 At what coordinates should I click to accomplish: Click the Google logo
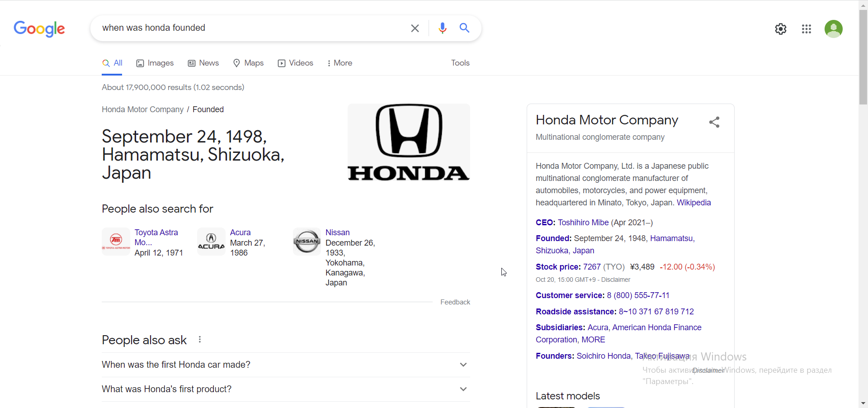coord(39,29)
